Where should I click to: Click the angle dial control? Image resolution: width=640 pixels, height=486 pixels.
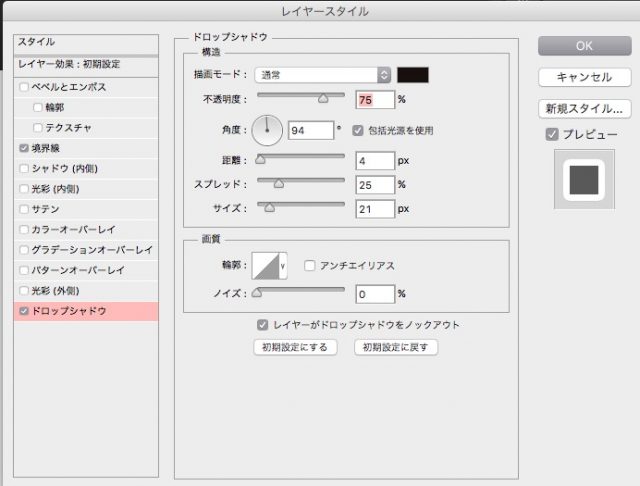(x=267, y=130)
